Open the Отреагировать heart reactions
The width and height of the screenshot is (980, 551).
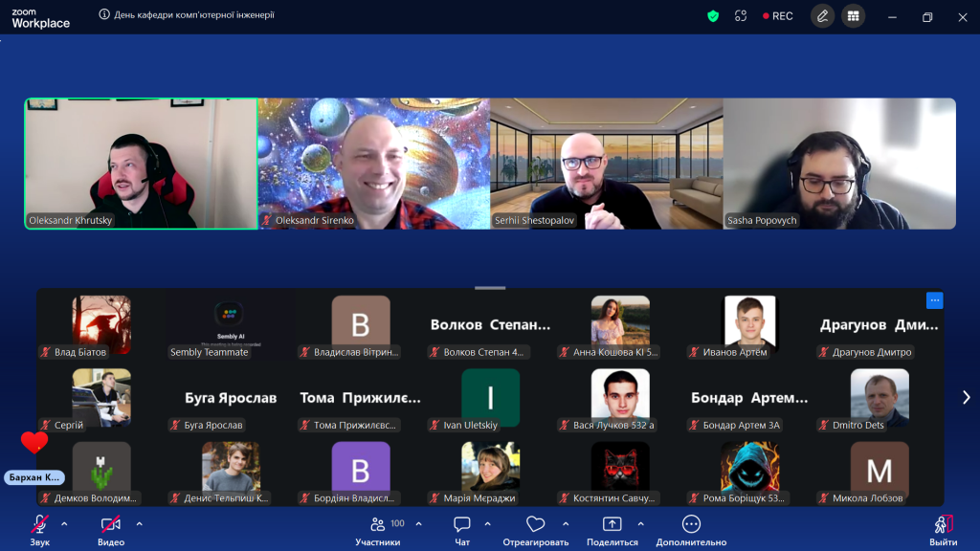536,531
